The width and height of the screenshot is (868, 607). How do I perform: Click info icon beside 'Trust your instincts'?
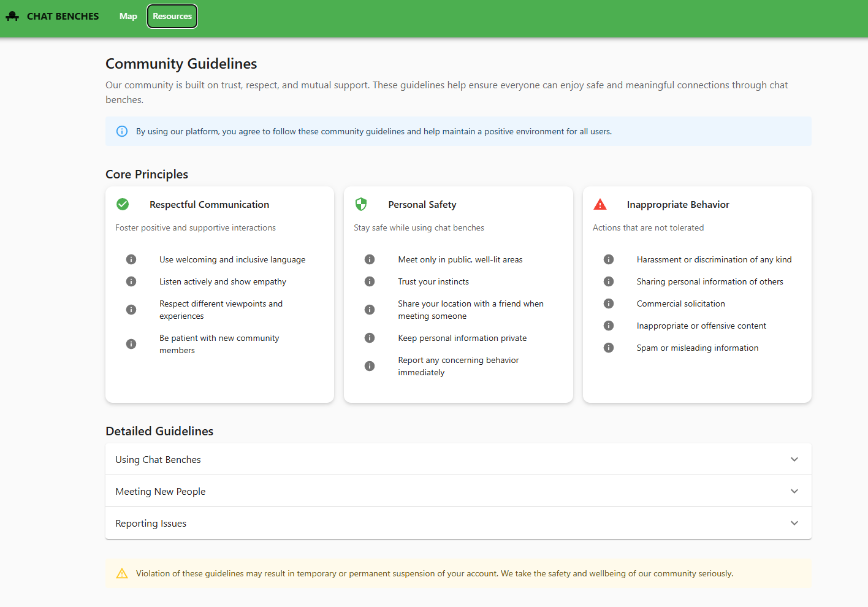pos(370,281)
